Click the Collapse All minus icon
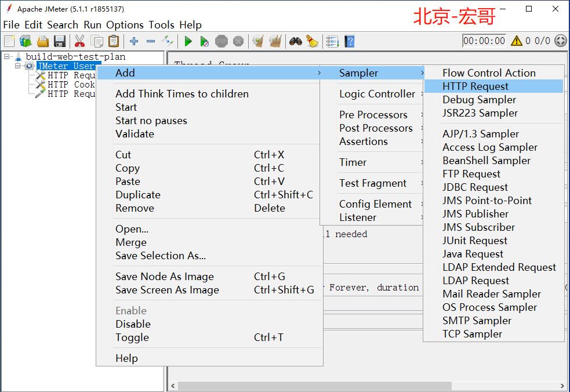The height and width of the screenshot is (392, 570). click(x=151, y=41)
